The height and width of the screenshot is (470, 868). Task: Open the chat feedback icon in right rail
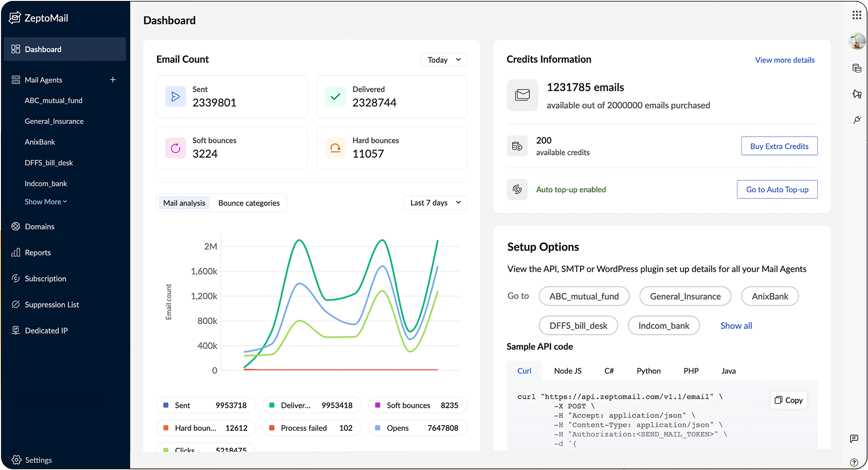854,438
